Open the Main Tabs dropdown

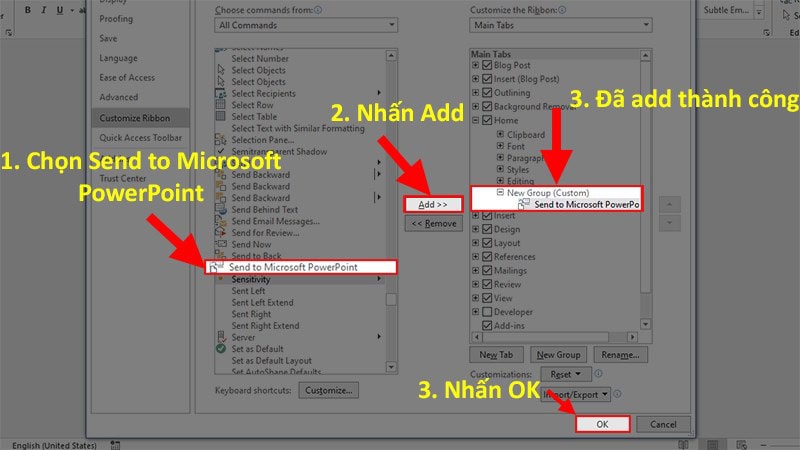click(x=561, y=25)
